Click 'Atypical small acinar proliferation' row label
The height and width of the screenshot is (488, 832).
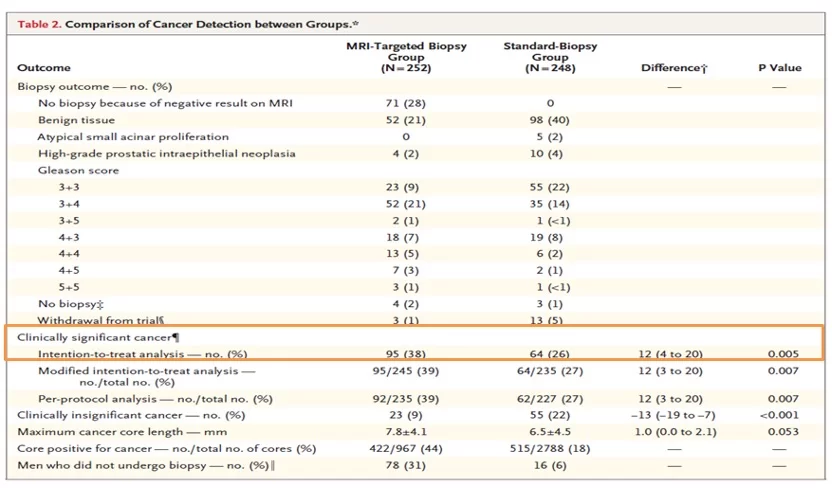tap(133, 137)
